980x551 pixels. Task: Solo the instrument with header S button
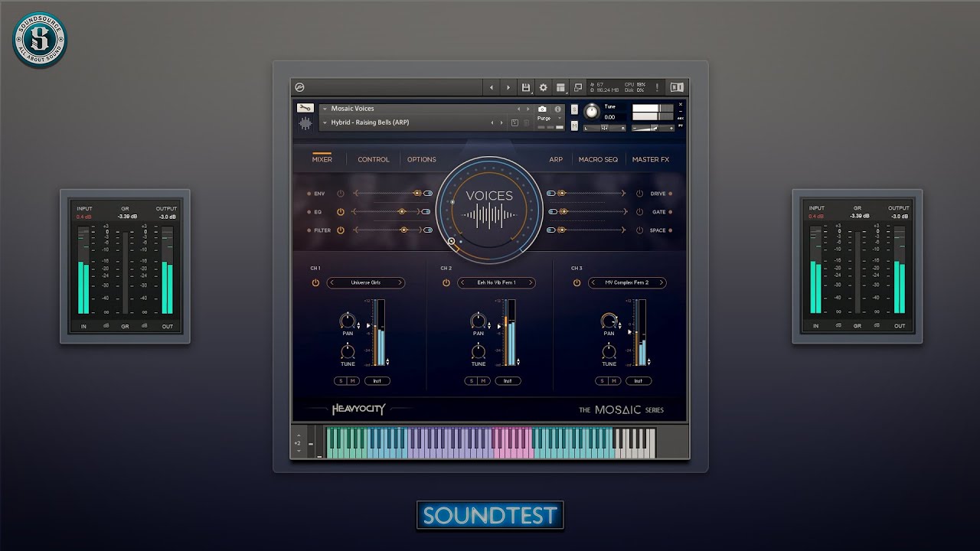[575, 109]
